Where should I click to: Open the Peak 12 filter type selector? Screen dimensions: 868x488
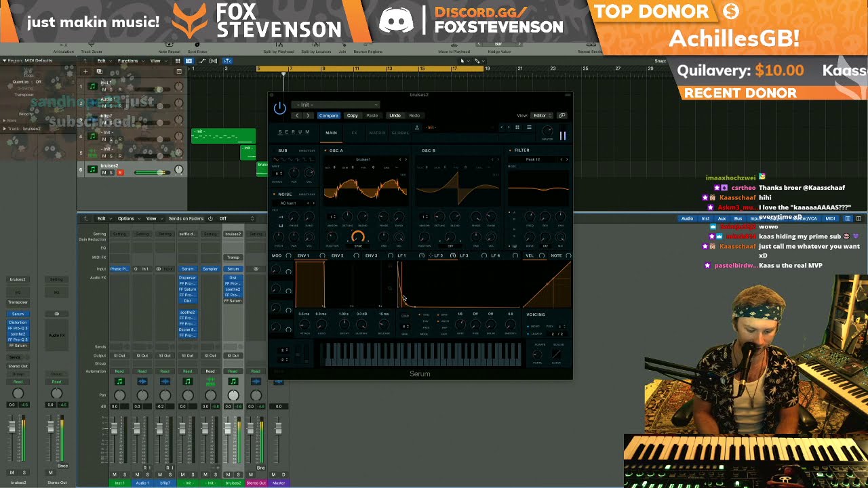[x=533, y=159]
